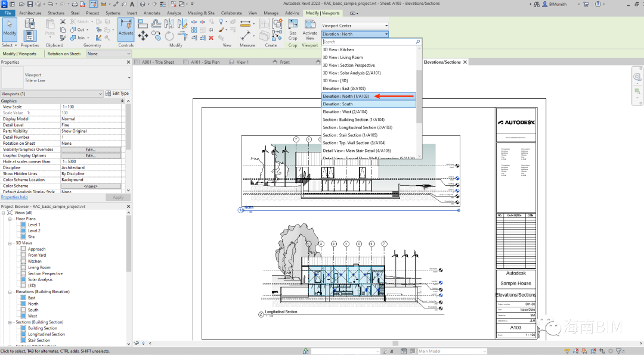Click the Help question mark icon
The height and width of the screenshot is (355, 644).
(x=597, y=4)
